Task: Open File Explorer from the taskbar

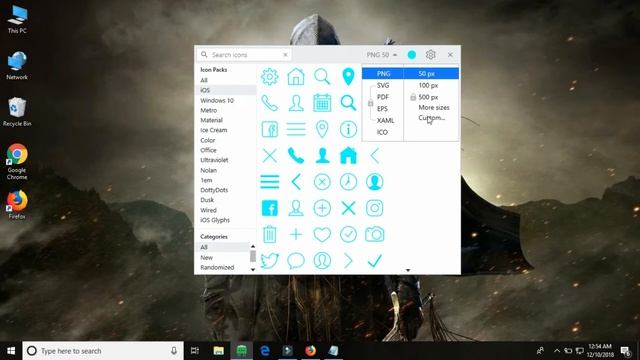Action: [219, 351]
